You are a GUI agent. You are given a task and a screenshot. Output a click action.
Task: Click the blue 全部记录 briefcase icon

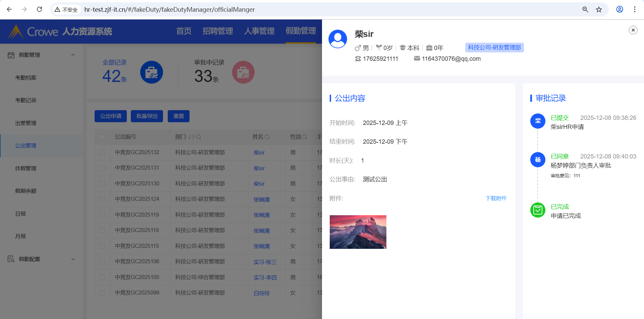pos(152,72)
